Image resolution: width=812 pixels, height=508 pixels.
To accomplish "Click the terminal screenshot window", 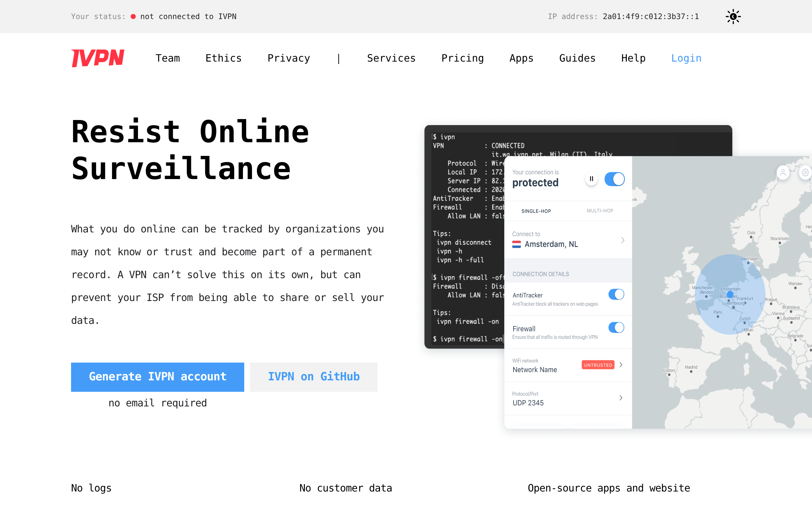I will pos(464,237).
